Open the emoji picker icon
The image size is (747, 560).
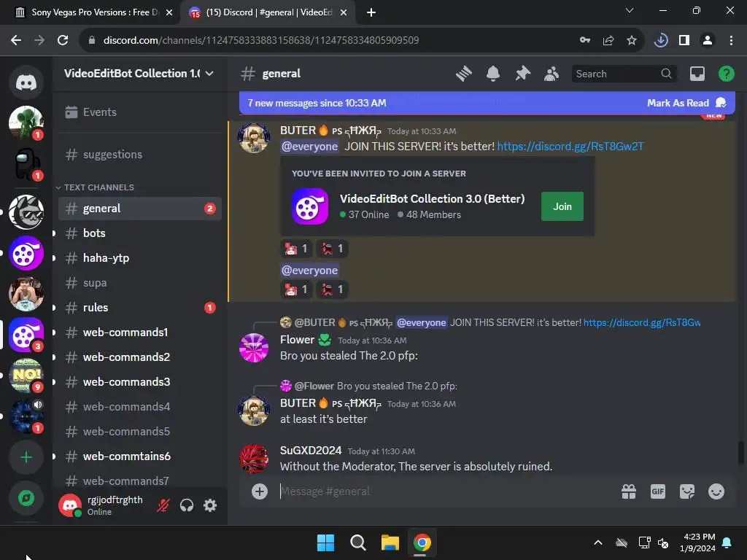point(716,491)
